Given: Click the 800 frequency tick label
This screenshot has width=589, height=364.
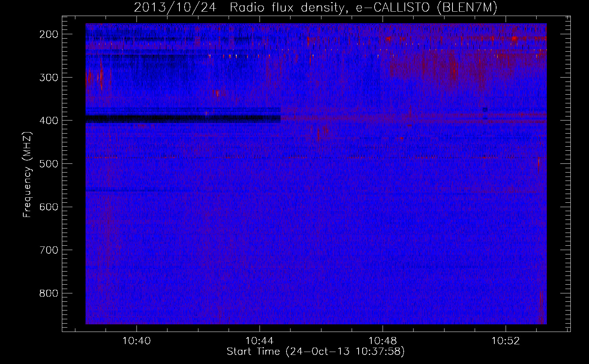Looking at the screenshot, I should point(49,293).
